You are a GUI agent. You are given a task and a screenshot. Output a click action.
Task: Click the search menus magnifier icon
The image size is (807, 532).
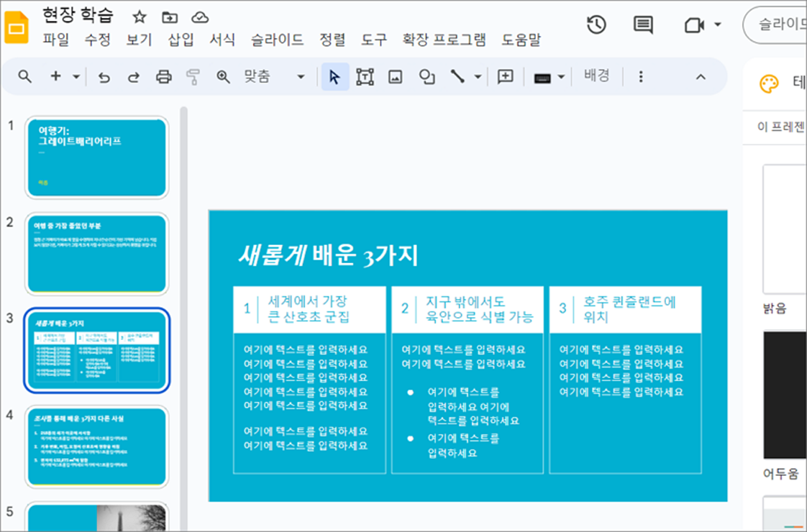24,77
